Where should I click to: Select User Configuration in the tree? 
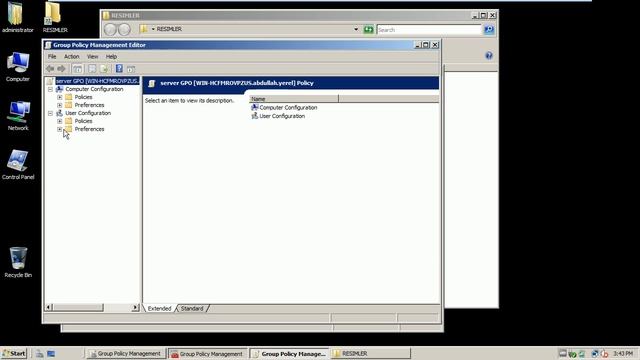(88, 113)
